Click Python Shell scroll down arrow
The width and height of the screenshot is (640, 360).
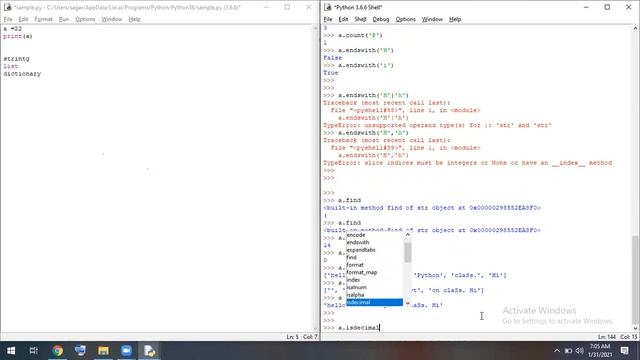point(635,328)
